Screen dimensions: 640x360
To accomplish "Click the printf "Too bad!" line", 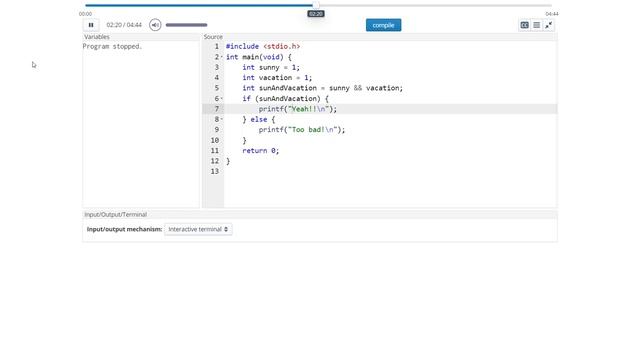I will coord(302,130).
